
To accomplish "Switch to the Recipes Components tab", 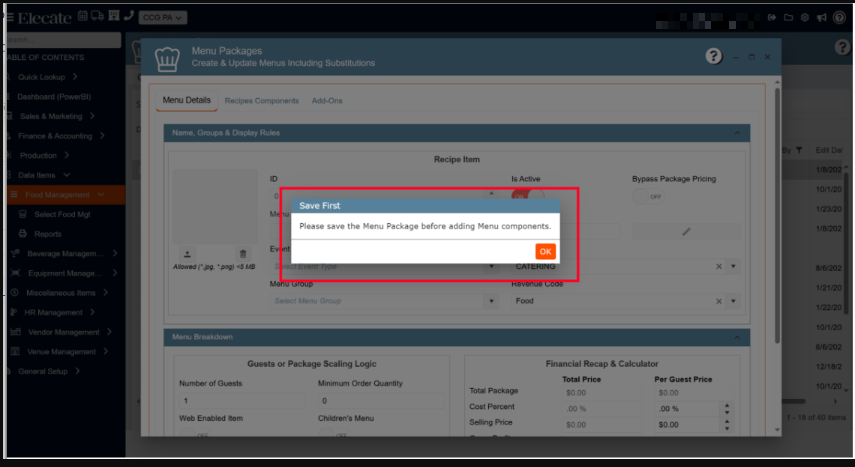I will pos(261,101).
